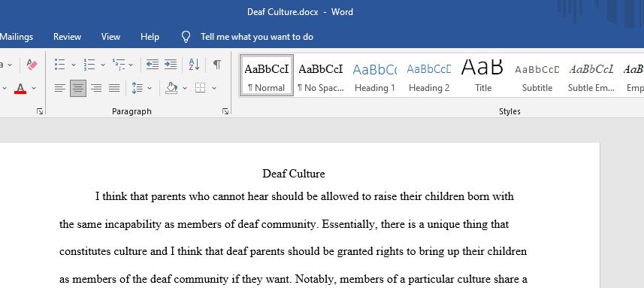Viewport: 644px width, 288px height.
Task: Click the Borders icon
Action: click(x=201, y=88)
